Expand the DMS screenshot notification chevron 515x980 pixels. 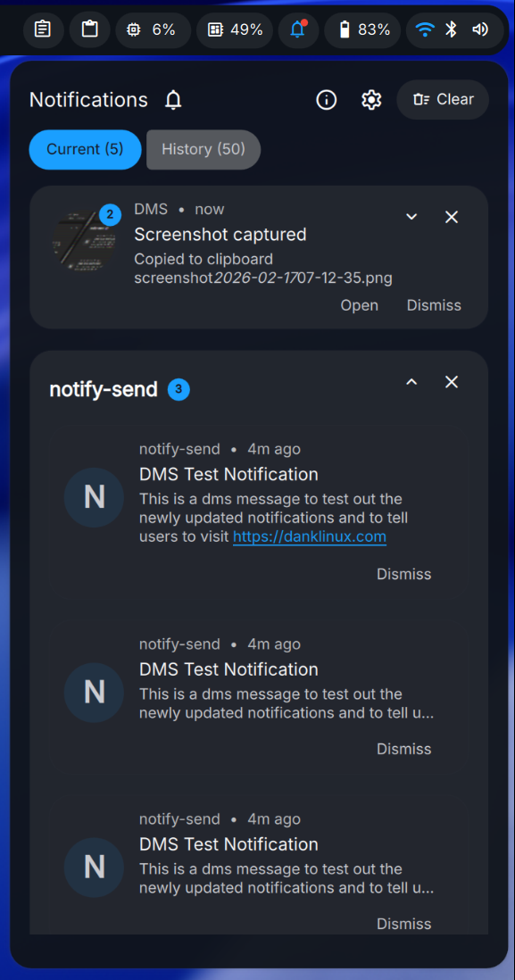(x=411, y=216)
